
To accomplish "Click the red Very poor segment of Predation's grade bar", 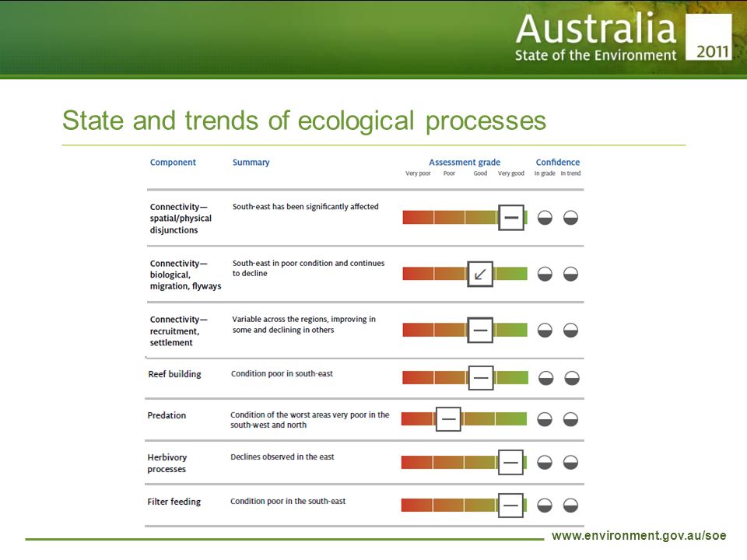I will tap(417, 419).
